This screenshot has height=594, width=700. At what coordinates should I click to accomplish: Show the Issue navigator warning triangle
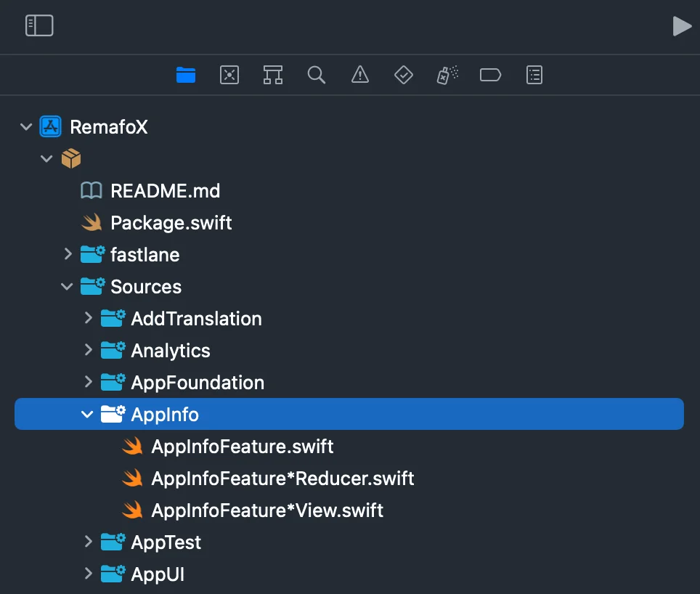tap(359, 75)
